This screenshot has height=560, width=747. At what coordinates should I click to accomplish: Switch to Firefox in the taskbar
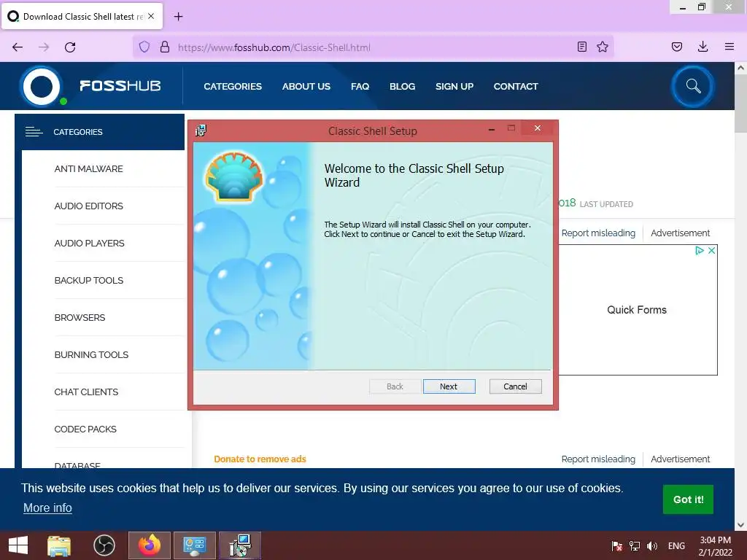(150, 545)
